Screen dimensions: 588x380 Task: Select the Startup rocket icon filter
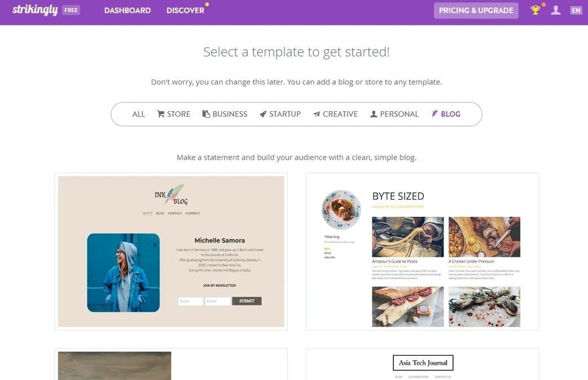pos(264,114)
